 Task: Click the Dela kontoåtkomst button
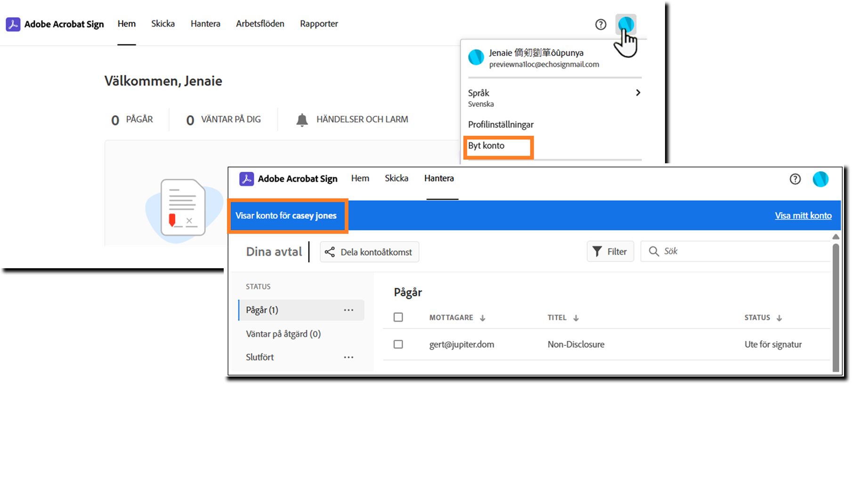click(x=369, y=252)
